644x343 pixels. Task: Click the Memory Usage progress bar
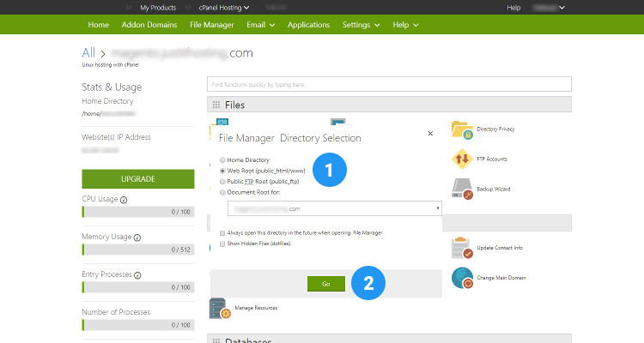tap(138, 250)
